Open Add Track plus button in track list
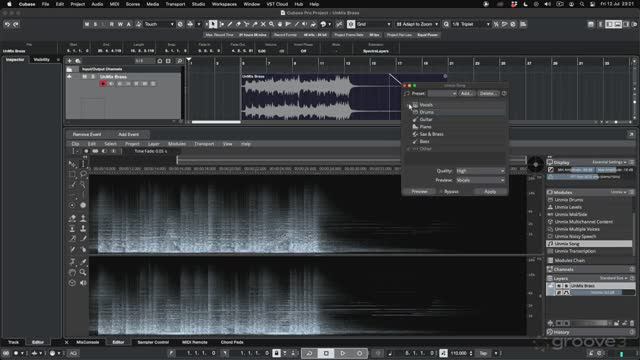 (69, 61)
